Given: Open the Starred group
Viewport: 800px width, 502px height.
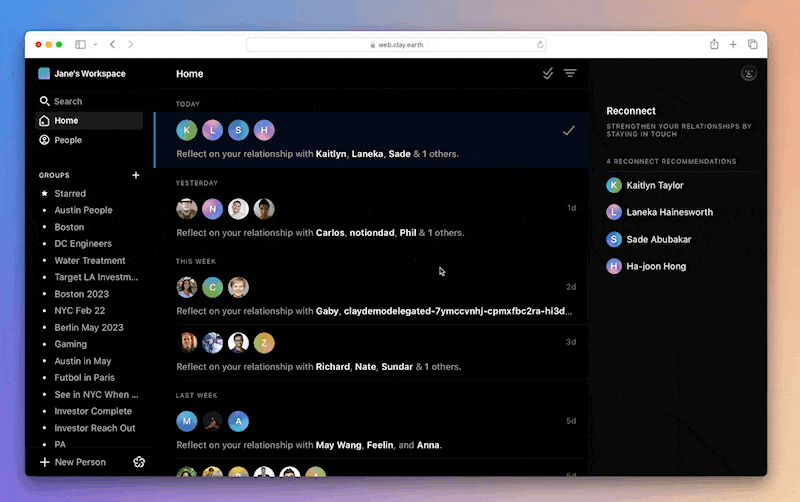Looking at the screenshot, I should [x=70, y=193].
